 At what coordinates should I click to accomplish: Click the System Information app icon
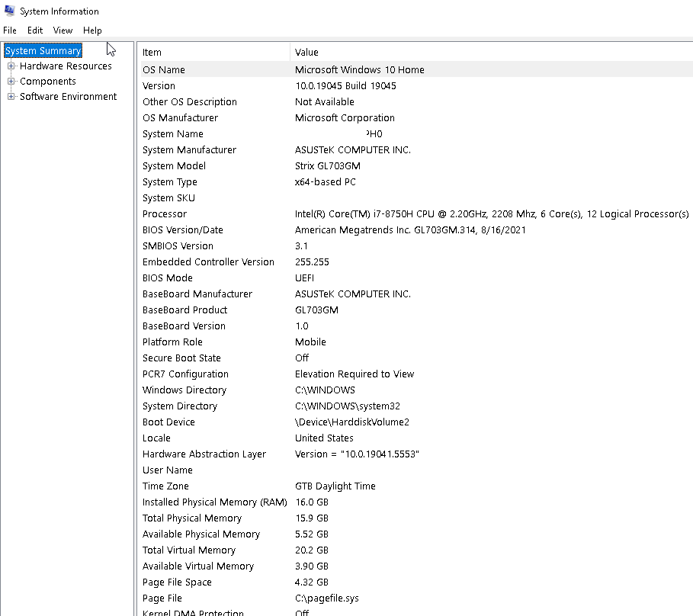9,11
